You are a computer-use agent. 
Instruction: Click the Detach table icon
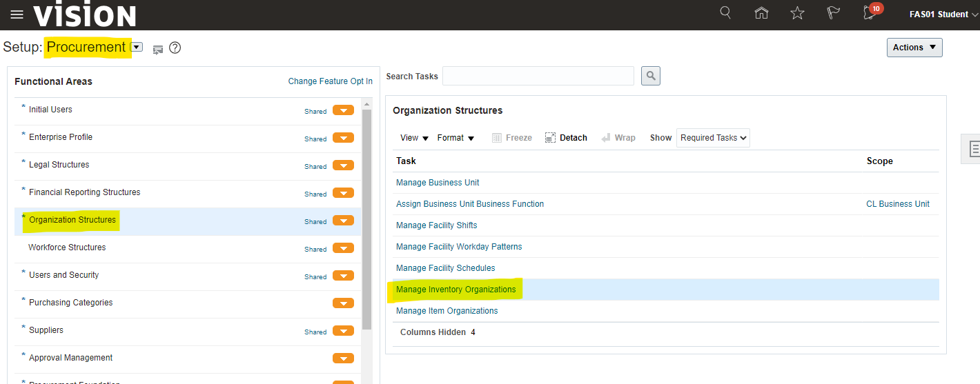click(x=566, y=138)
